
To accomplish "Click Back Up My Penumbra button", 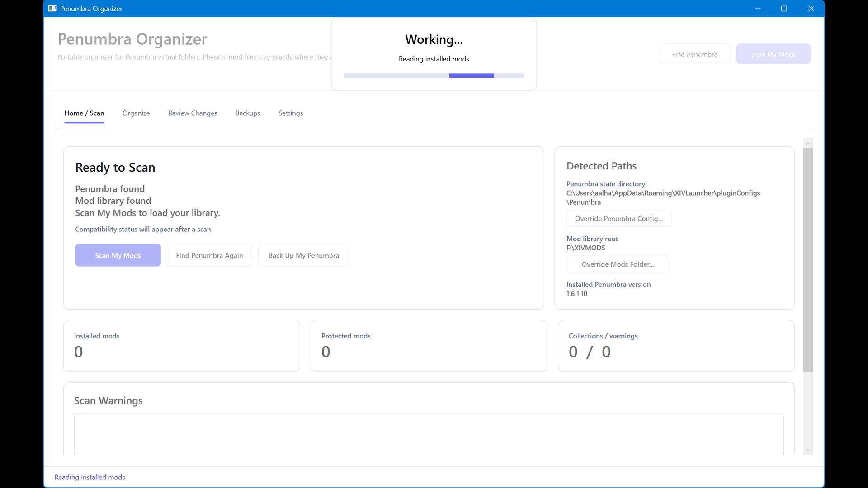I will point(304,255).
